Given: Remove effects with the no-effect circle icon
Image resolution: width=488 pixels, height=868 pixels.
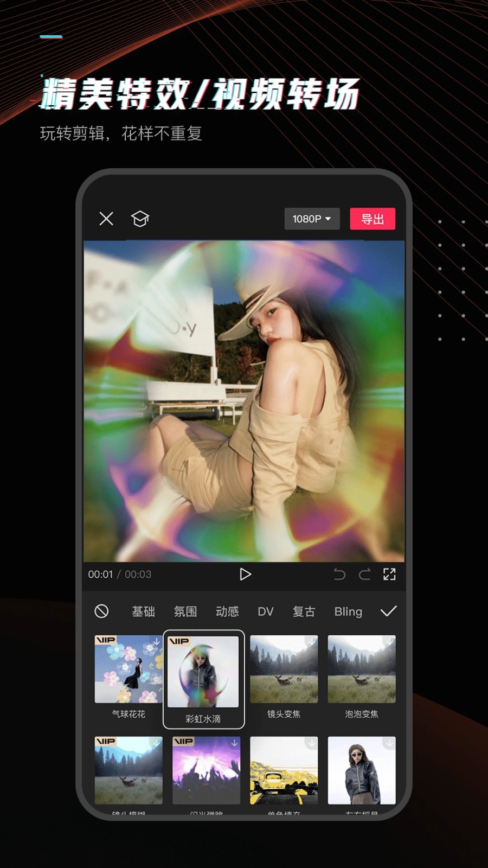Looking at the screenshot, I should [101, 611].
